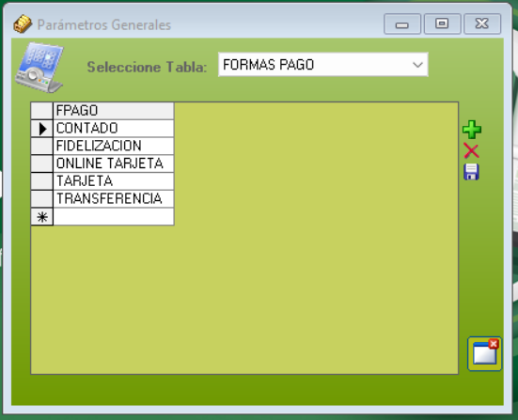The image size is (518, 420).
Task: Click the FPAGO column header
Action: point(114,111)
